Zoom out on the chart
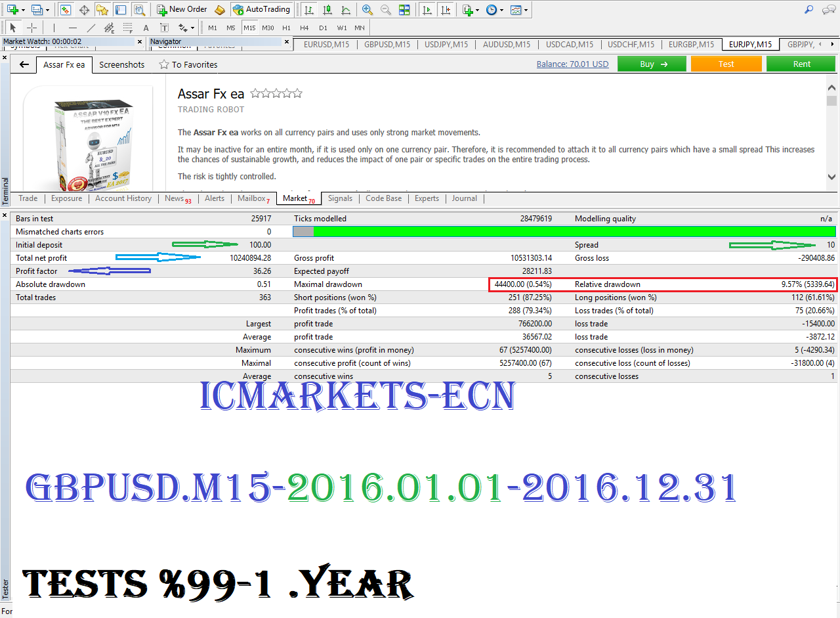 click(x=386, y=10)
